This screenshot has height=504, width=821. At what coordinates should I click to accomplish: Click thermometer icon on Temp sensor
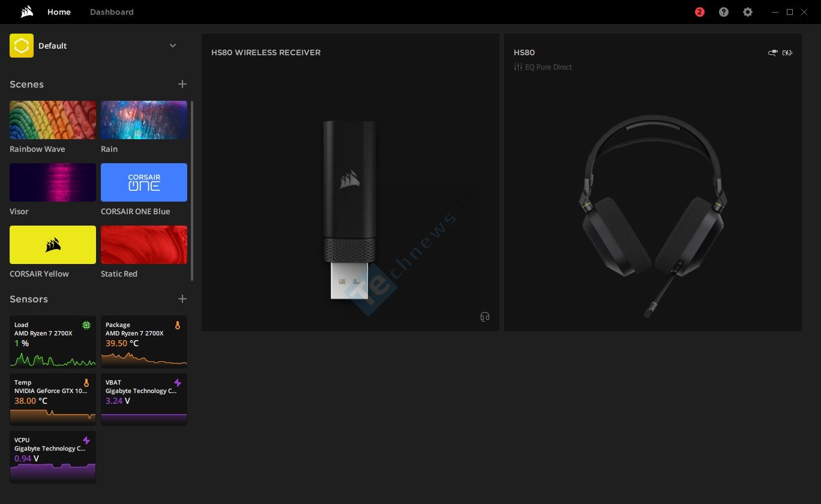pos(86,383)
